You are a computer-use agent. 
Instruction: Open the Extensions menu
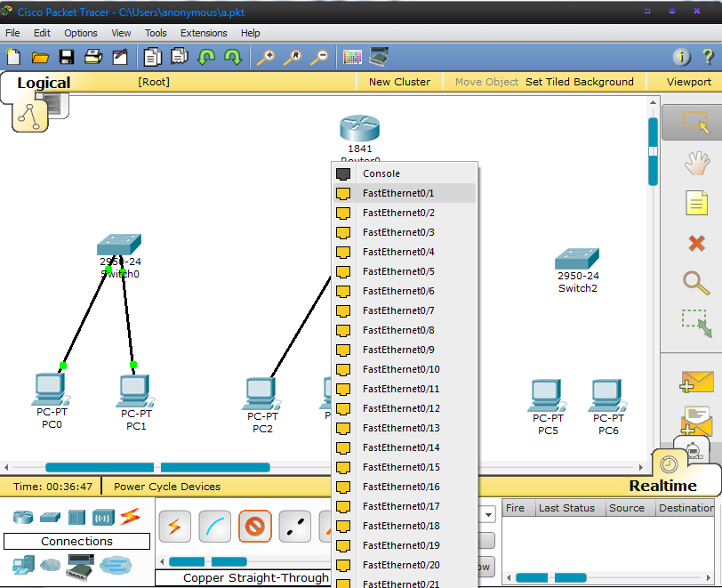coord(204,33)
